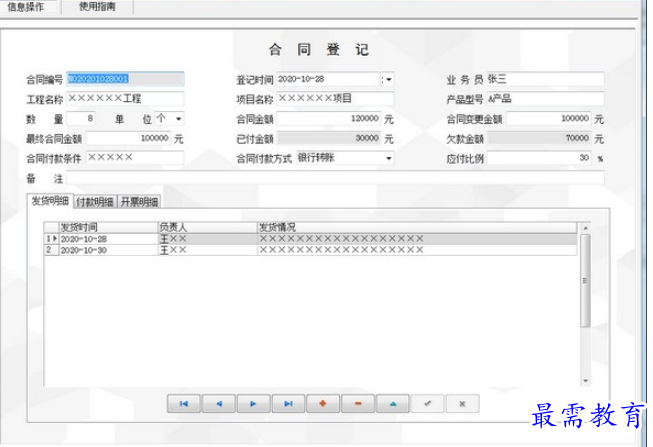Go to the first record in navigator
Viewport: 653px width, 447px height.
point(184,404)
